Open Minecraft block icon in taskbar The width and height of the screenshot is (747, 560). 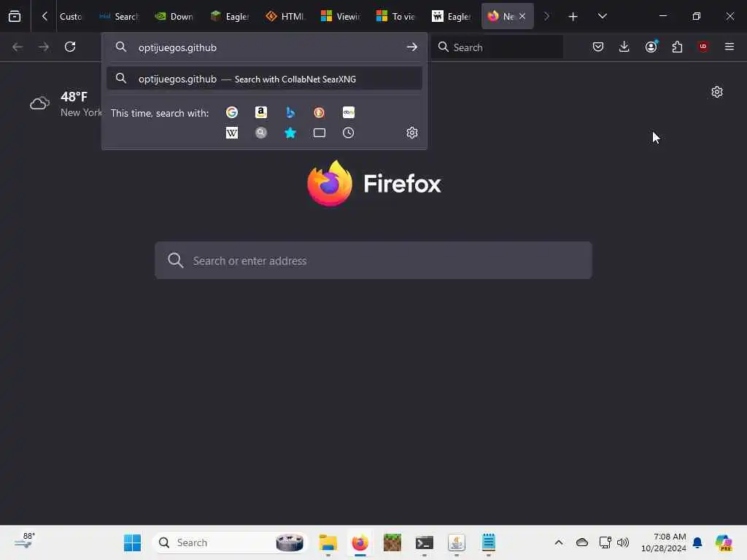click(x=392, y=542)
